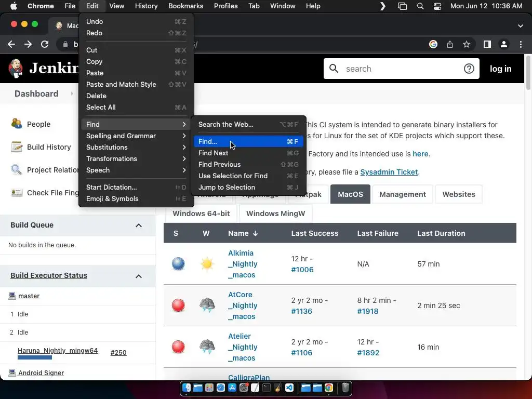
Task: Reload the page with the refresh icon
Action: coord(45,44)
